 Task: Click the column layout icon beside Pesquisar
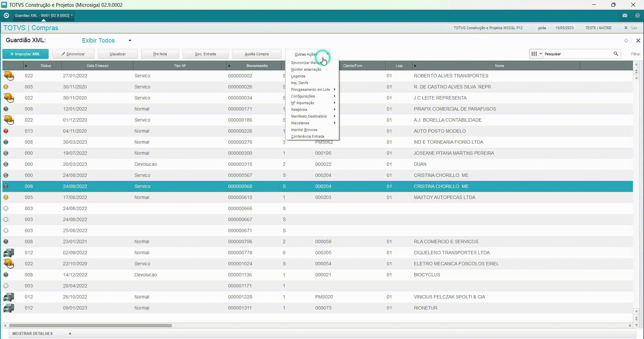point(534,54)
